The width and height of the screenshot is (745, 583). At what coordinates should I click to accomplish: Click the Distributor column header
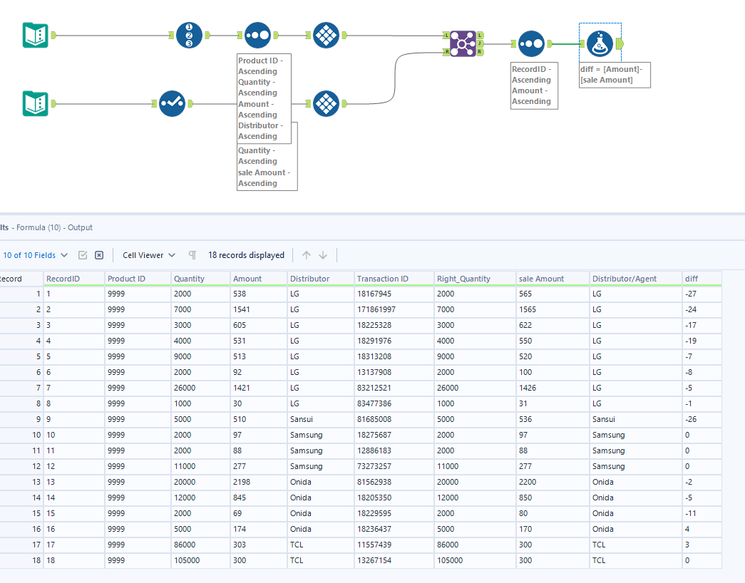321,278
